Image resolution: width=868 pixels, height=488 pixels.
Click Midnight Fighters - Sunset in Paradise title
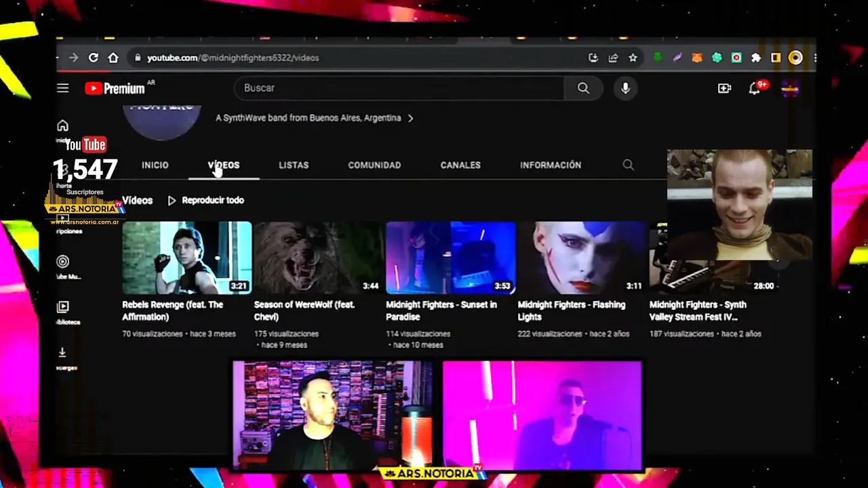tap(441, 310)
